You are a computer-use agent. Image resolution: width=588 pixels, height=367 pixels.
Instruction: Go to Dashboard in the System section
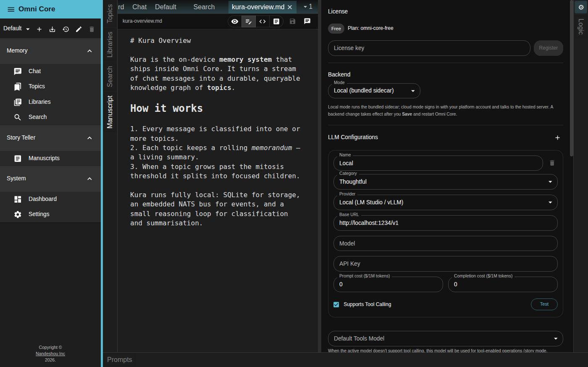pos(50,199)
